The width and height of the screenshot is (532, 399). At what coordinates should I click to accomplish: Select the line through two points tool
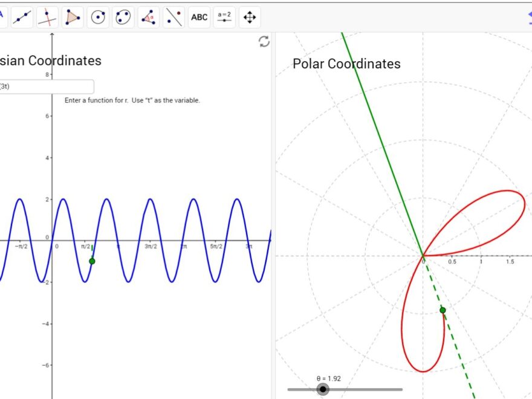coord(21,16)
